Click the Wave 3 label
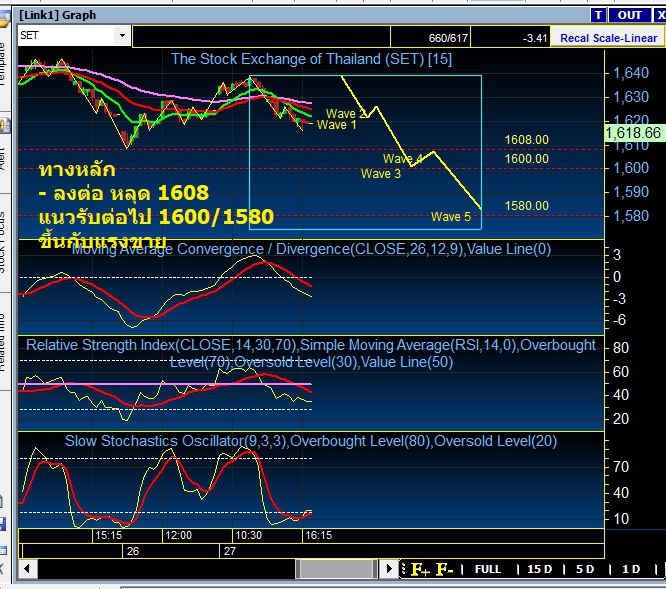The height and width of the screenshot is (589, 666). 381,173
